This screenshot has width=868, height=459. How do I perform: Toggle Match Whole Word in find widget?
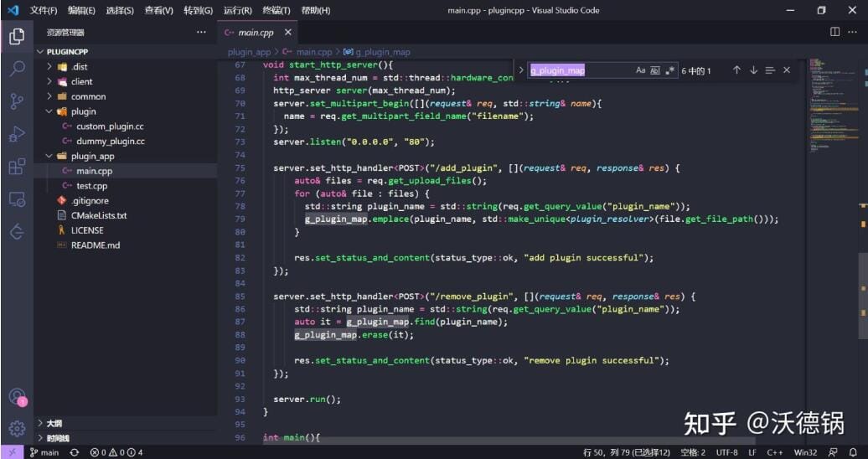655,70
